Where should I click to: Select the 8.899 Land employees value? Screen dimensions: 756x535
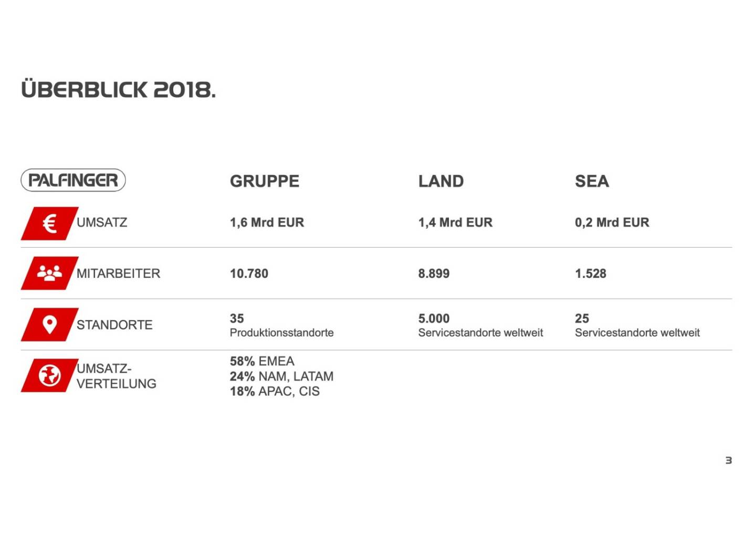434,274
